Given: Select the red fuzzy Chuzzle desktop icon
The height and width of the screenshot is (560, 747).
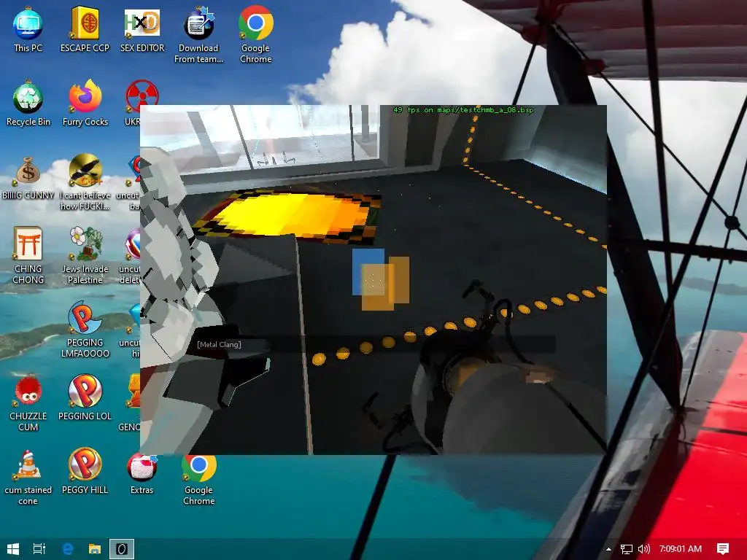Looking at the screenshot, I should [28, 402].
